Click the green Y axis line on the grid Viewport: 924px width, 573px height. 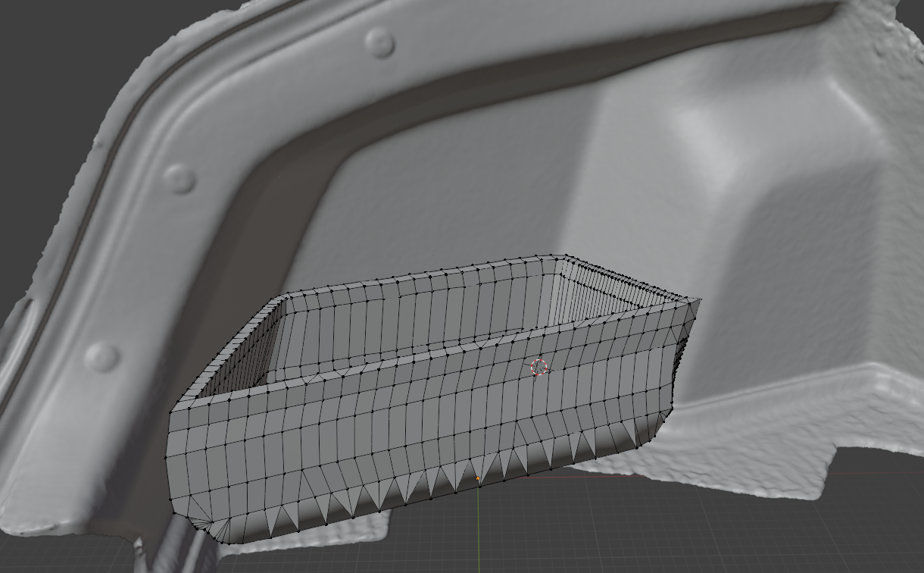point(478,531)
